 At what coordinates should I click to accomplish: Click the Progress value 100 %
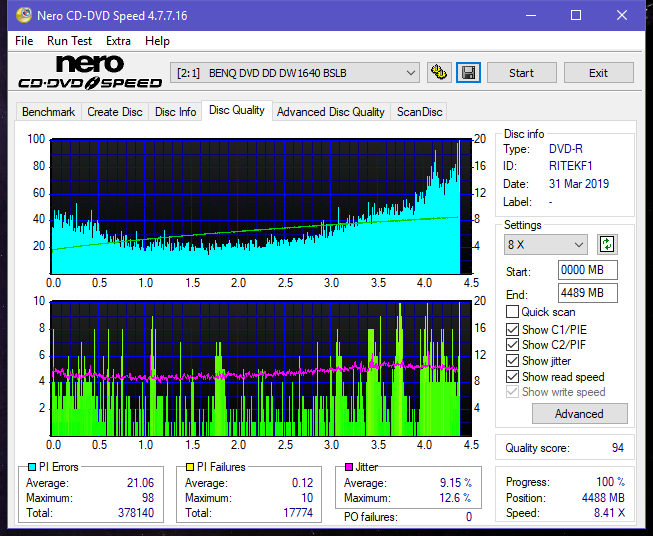point(610,482)
